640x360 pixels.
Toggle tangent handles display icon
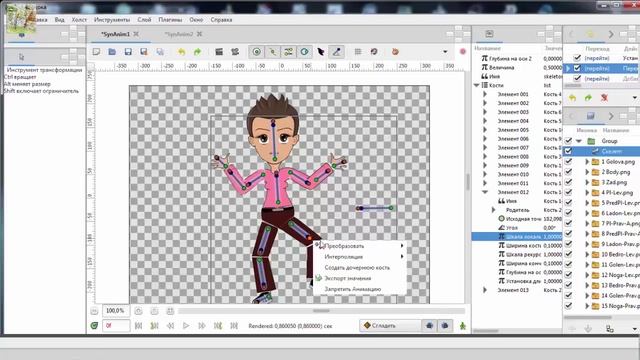pyautogui.click(x=289, y=52)
